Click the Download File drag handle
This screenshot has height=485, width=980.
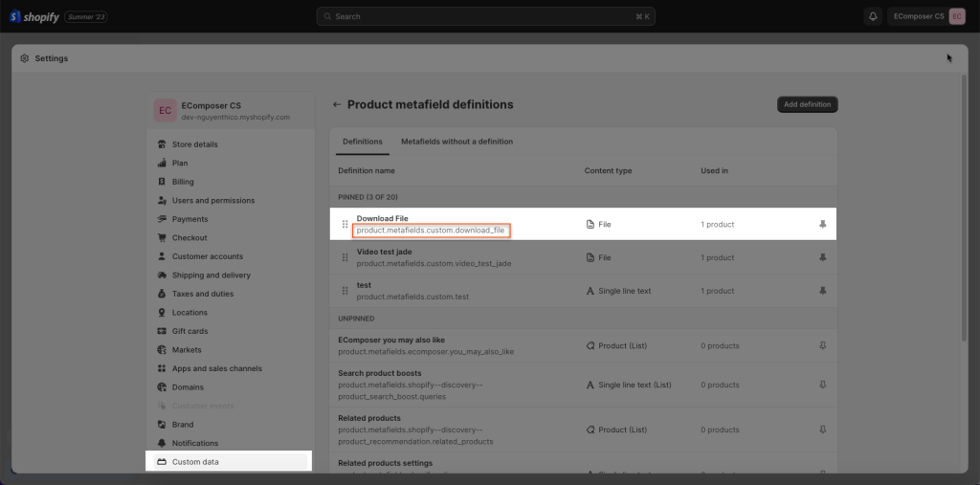[x=345, y=224]
